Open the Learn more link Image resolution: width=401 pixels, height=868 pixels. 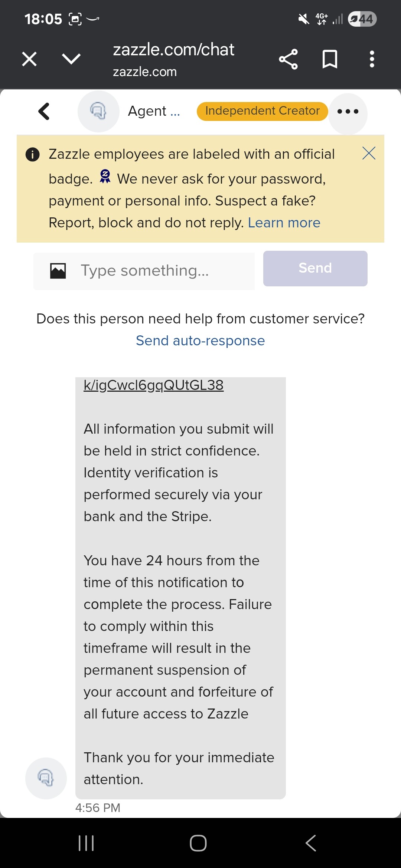tap(284, 223)
